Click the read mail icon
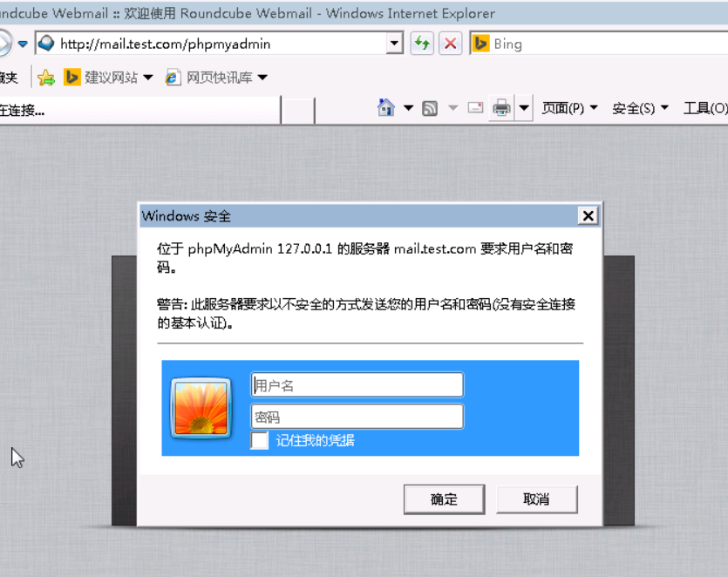 pos(475,108)
